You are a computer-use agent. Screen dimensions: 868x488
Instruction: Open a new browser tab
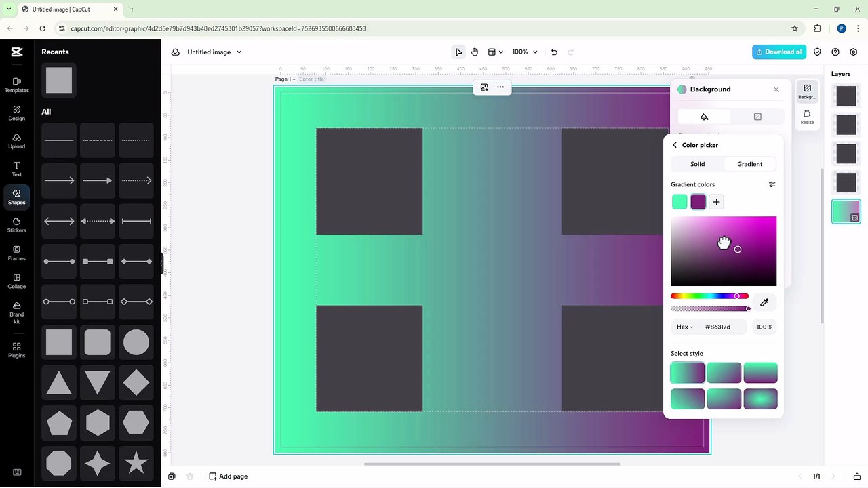click(132, 9)
